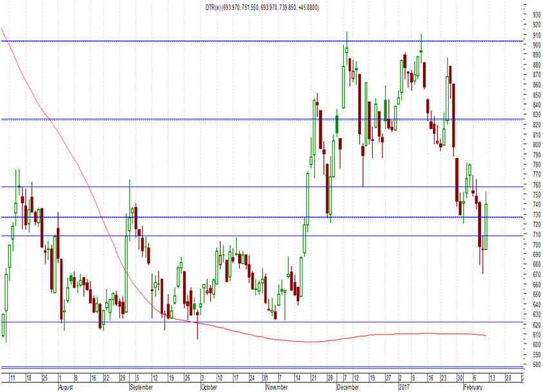Click the 640 price axis label
The image size is (543, 392).
[537, 304]
